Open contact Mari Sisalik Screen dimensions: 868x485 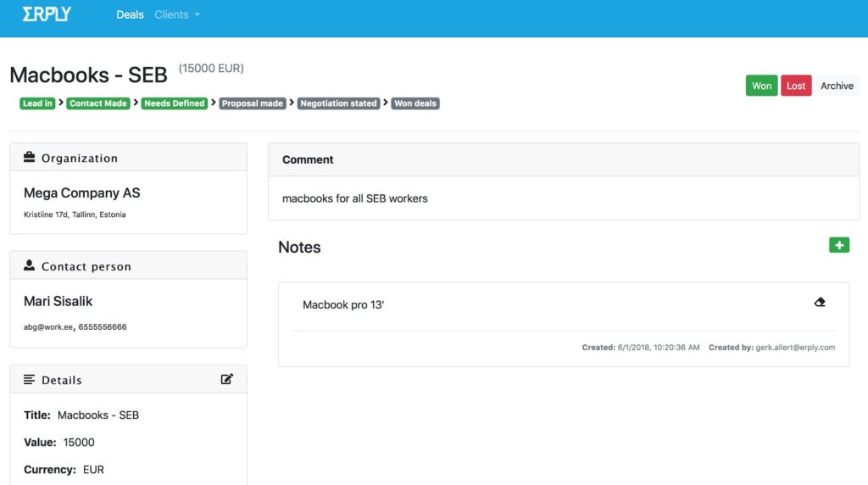58,301
